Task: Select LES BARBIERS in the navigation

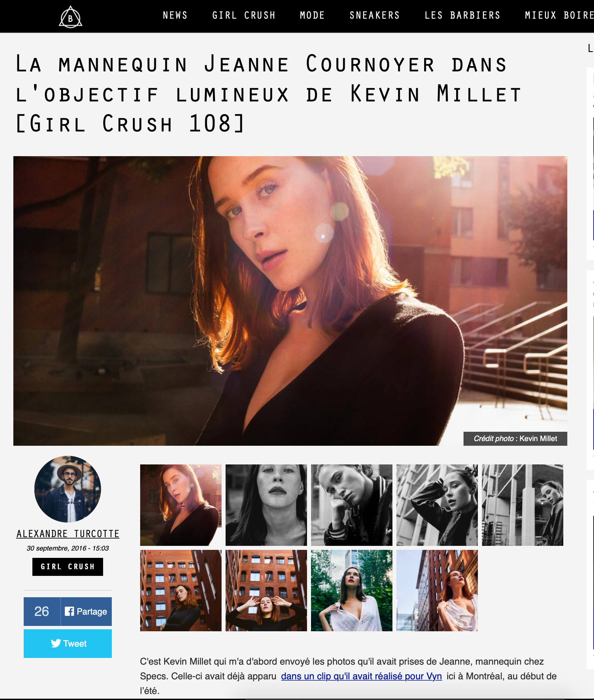Action: (462, 15)
